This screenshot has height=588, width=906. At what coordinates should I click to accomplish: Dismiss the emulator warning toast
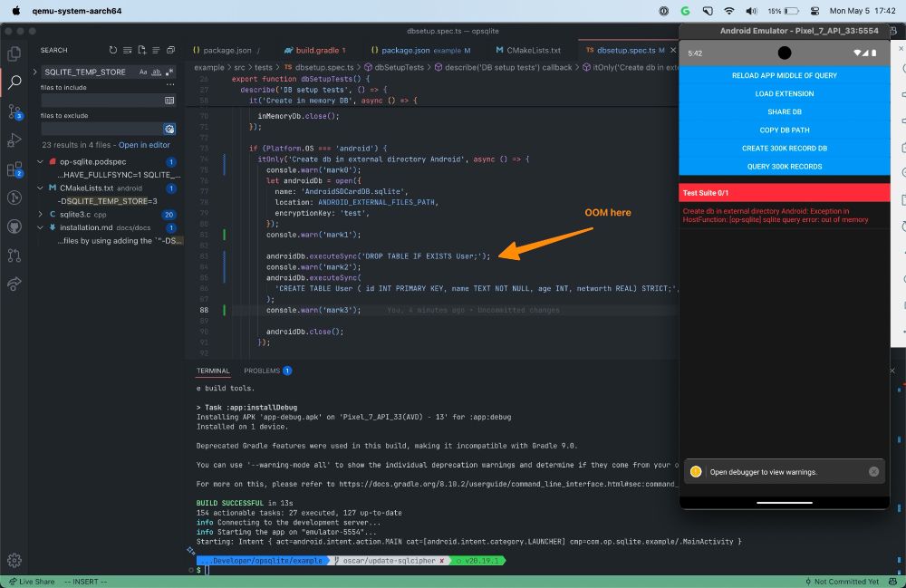click(x=873, y=472)
